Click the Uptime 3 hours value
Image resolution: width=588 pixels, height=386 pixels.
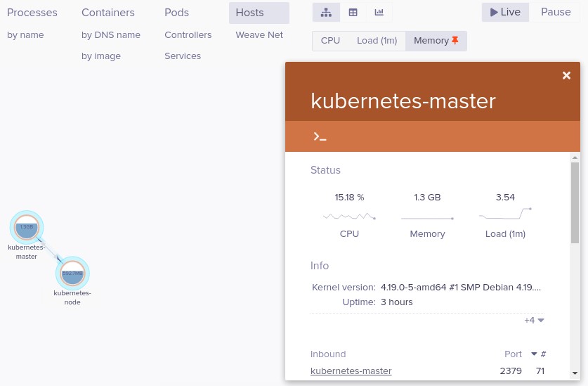(397, 302)
